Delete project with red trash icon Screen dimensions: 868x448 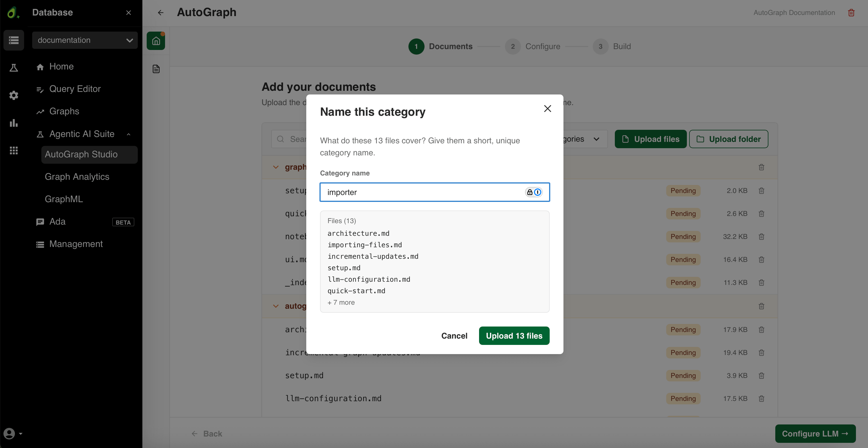pos(851,12)
